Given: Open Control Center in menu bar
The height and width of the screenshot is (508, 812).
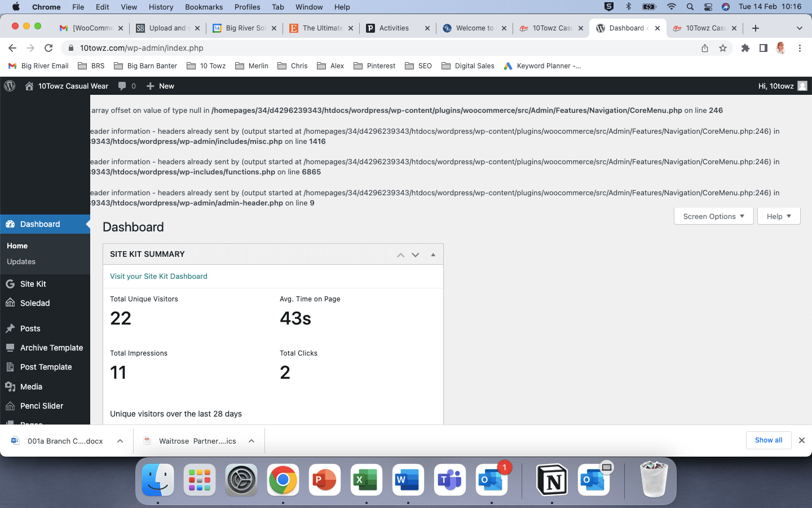Looking at the screenshot, I should 708,7.
